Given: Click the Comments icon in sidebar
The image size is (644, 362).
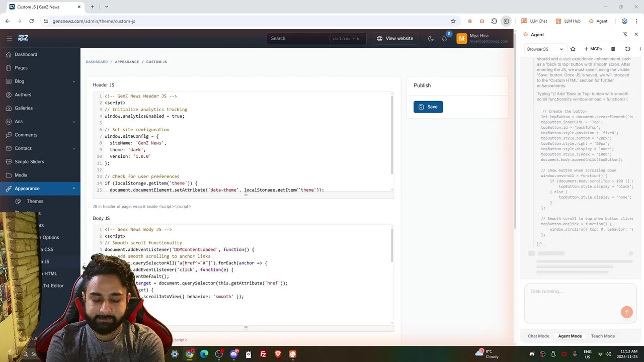Looking at the screenshot, I should click(9, 135).
